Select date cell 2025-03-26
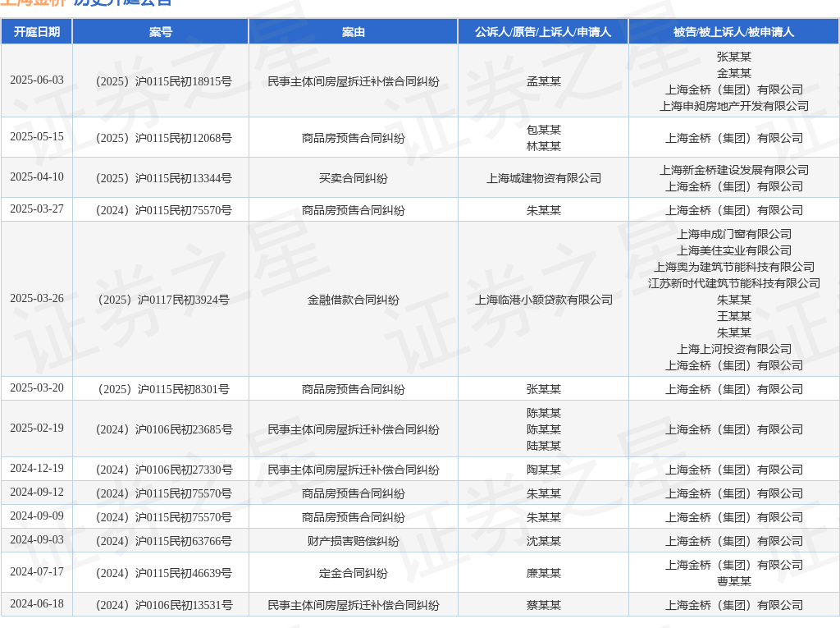Screen dimensions: 840x628 pyautogui.click(x=36, y=298)
